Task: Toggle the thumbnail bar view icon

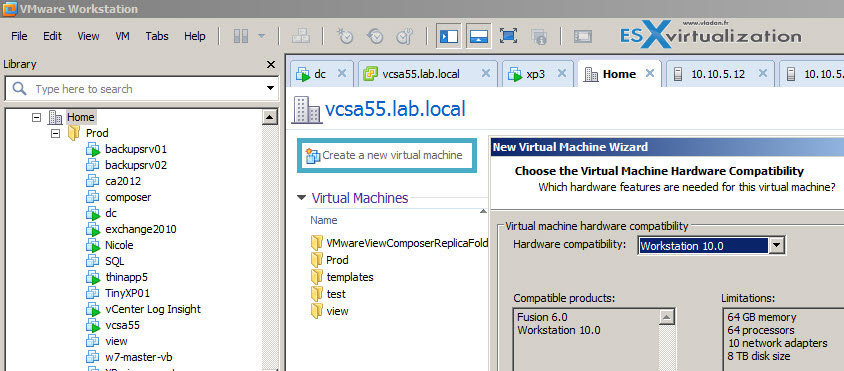Action: (479, 36)
